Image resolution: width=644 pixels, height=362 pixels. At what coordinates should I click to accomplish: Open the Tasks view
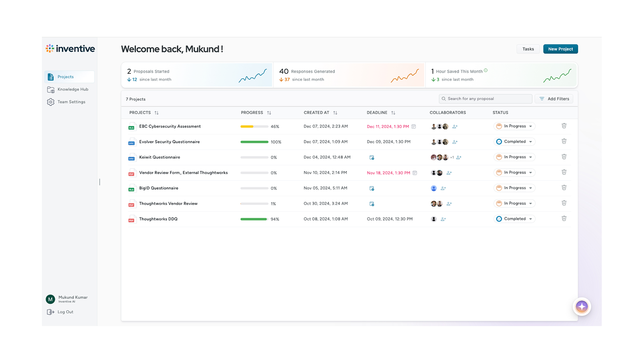click(528, 49)
